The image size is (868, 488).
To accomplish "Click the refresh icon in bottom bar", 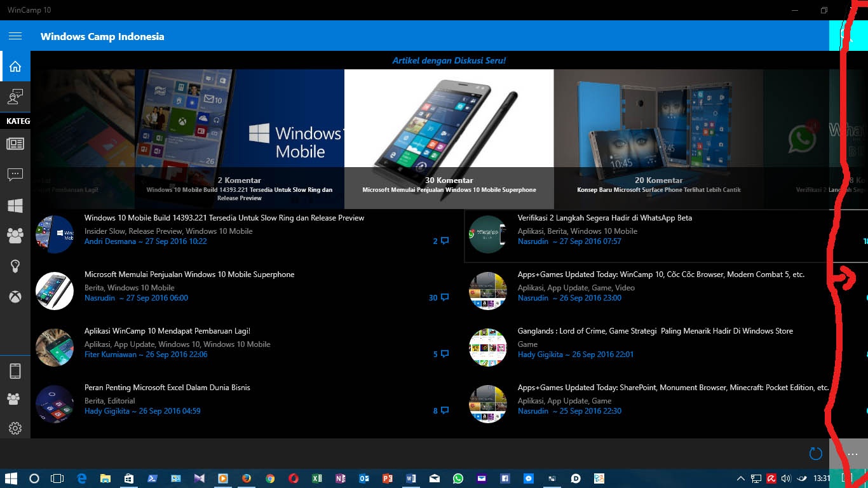I will (816, 454).
